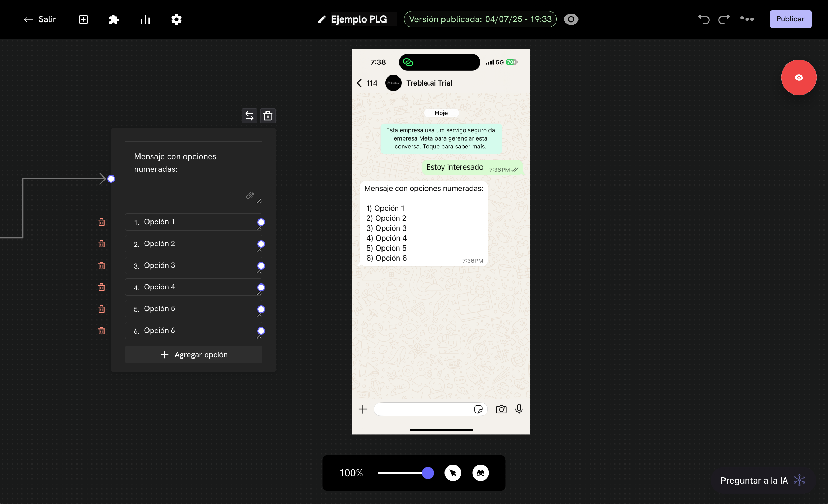
Task: Open the settings gear icon
Action: (x=177, y=19)
